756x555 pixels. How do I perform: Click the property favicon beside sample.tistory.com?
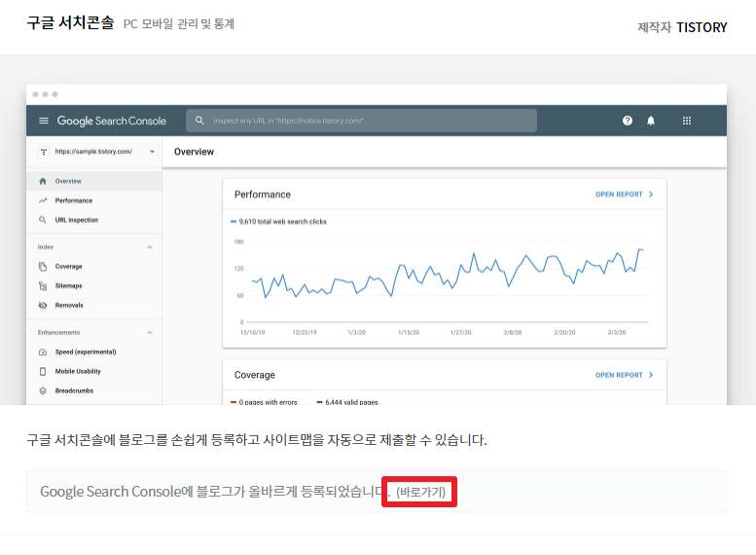[x=44, y=152]
